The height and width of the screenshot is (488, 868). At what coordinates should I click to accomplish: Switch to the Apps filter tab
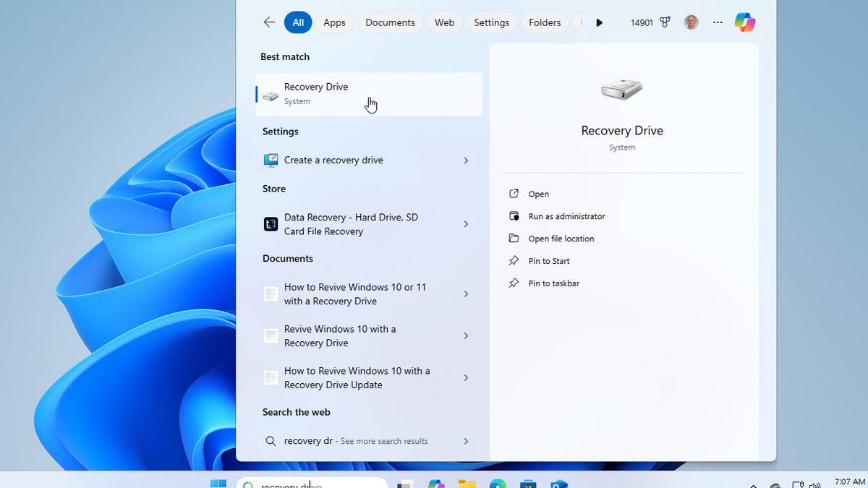pos(334,22)
